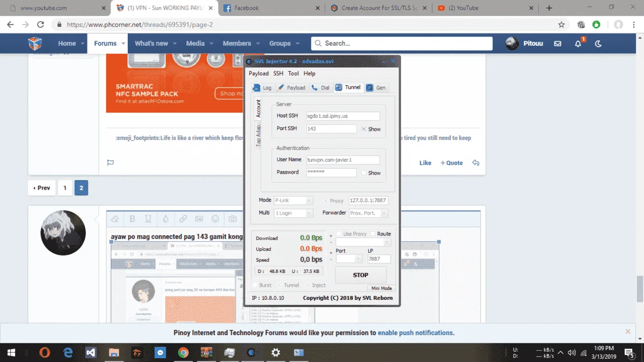This screenshot has height=362, width=644.
Task: Click the Like link on the post
Action: (426, 163)
